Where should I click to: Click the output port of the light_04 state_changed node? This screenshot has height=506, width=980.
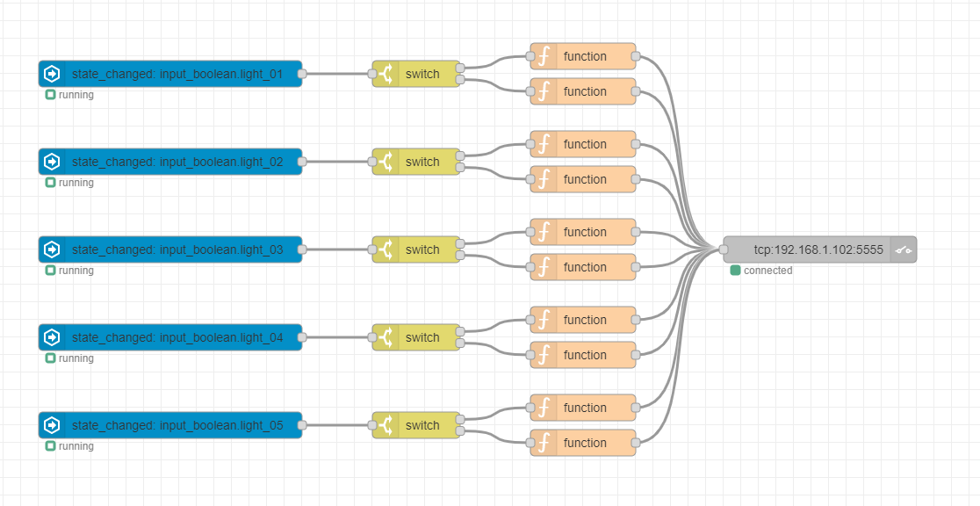302,337
